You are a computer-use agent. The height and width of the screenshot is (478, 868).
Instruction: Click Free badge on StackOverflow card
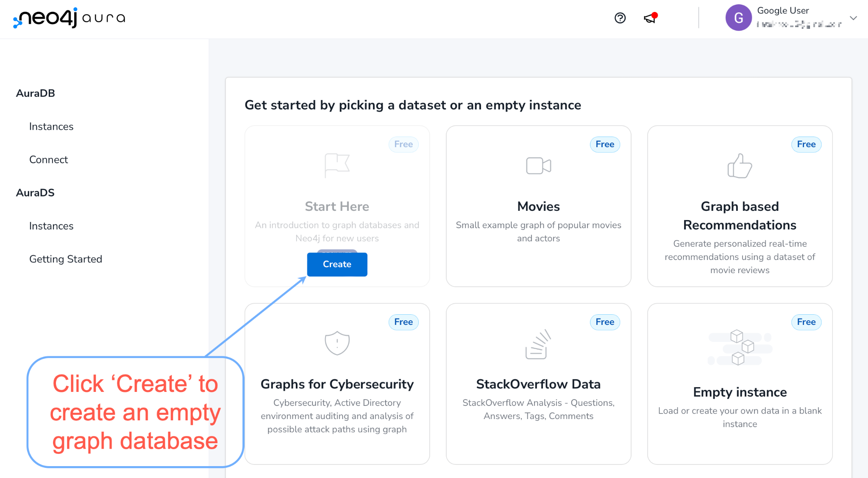tap(605, 322)
